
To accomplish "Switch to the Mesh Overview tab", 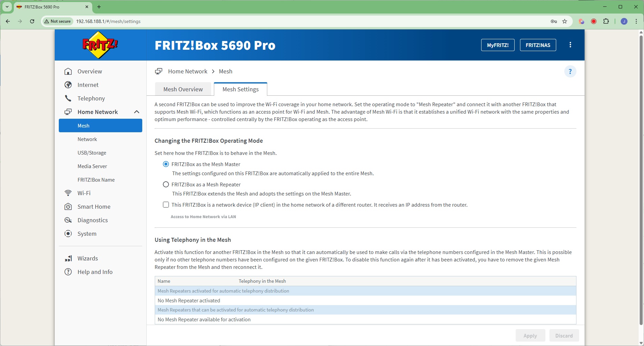I will 183,89.
